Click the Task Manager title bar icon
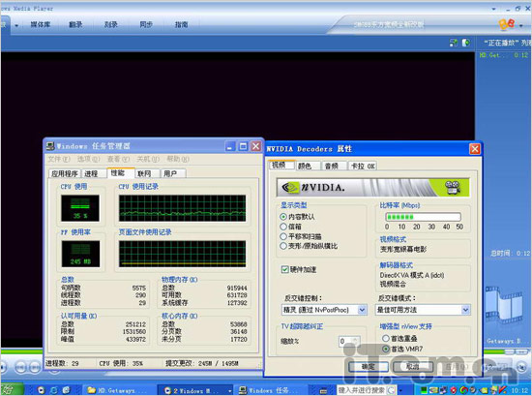 [50, 146]
